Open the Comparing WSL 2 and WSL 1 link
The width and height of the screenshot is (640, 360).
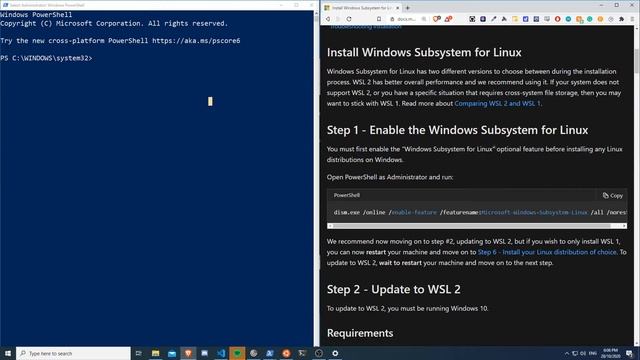tap(497, 103)
